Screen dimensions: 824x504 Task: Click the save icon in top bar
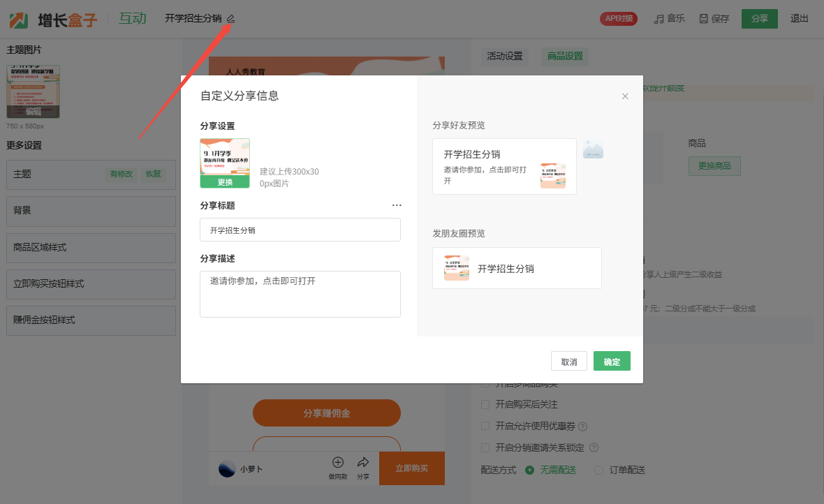tap(704, 19)
